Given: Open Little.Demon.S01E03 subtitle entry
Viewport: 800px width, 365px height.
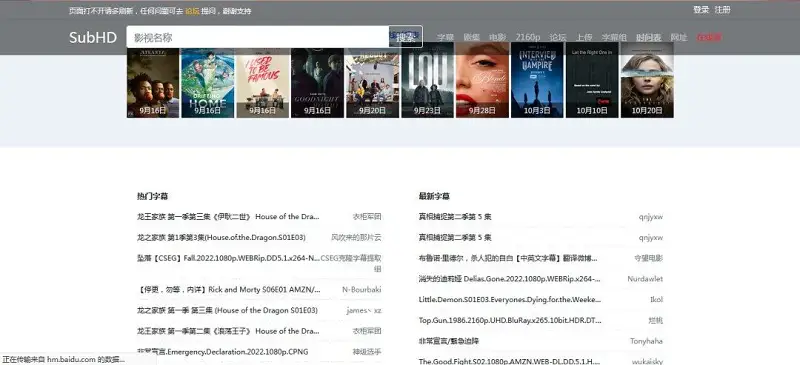Looking at the screenshot, I should tap(510, 300).
